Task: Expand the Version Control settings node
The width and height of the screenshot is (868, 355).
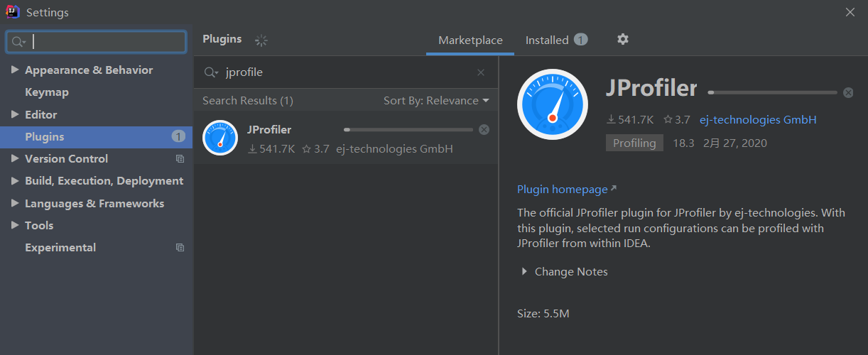Action: (x=15, y=158)
